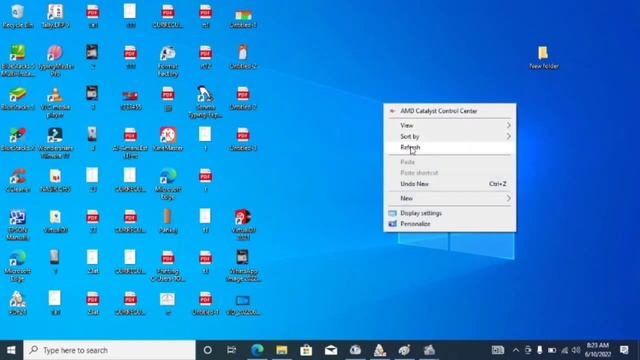Screen dimensions: 640x360
Task: Select the KineMaster shortcut
Action: tap(168, 140)
